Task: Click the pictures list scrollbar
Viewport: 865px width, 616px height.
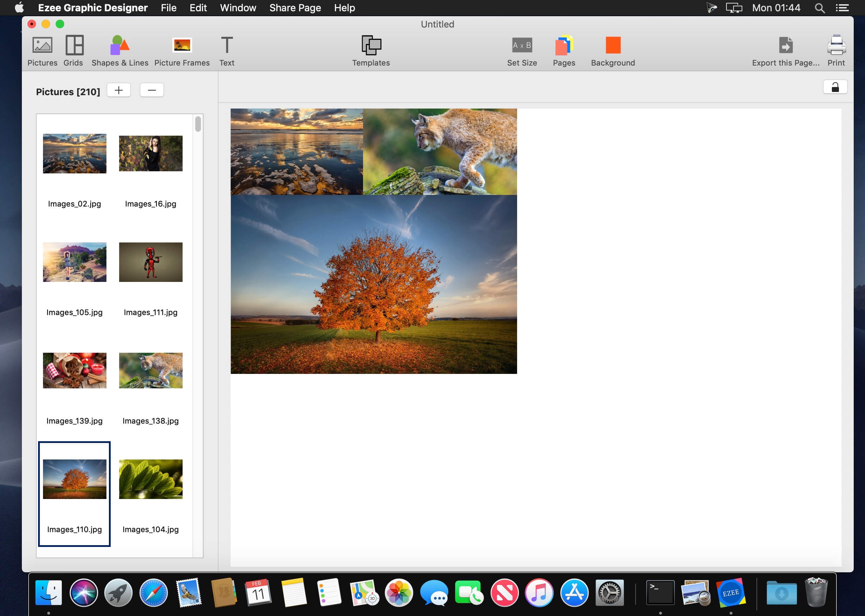Action: 198,124
